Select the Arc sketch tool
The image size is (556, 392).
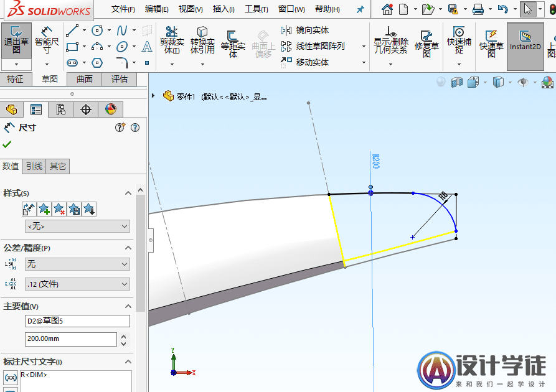point(97,47)
